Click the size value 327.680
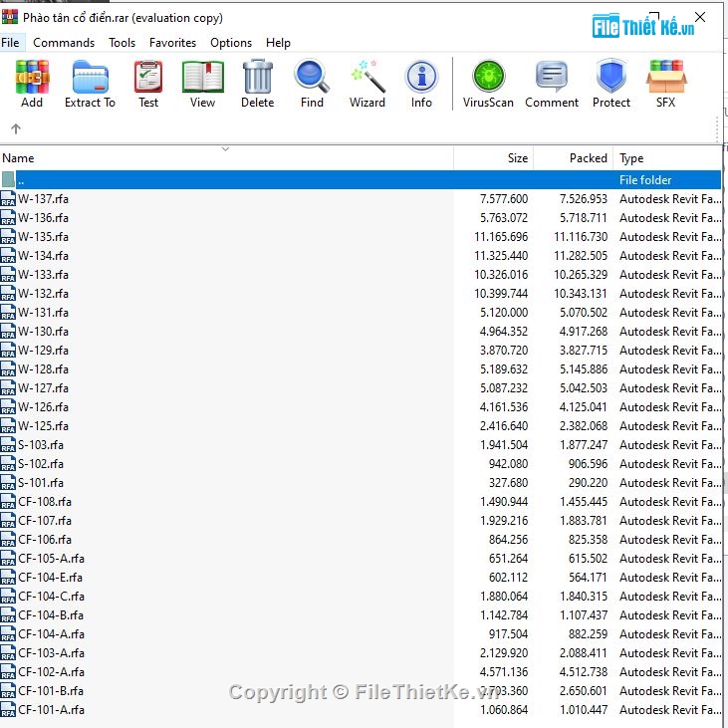This screenshot has width=728, height=728. pos(508,483)
